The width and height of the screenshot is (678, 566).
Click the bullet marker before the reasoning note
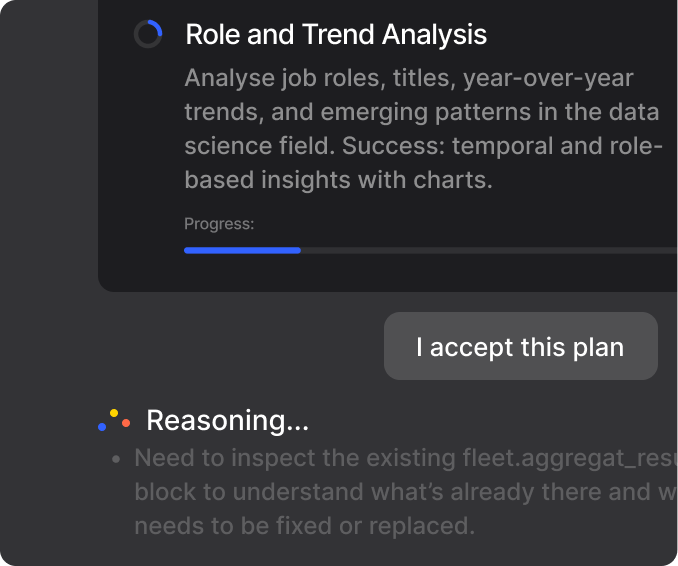117,459
